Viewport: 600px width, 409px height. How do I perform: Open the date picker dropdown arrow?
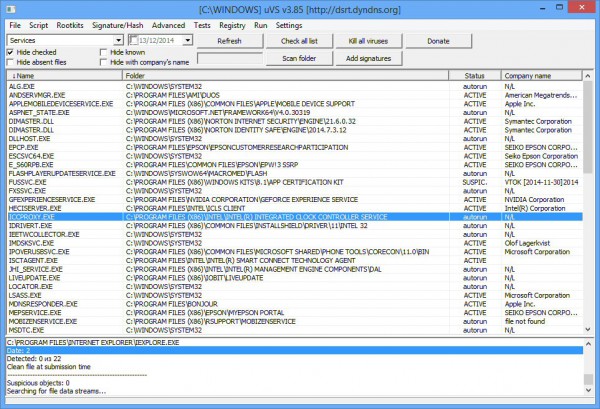coord(188,40)
